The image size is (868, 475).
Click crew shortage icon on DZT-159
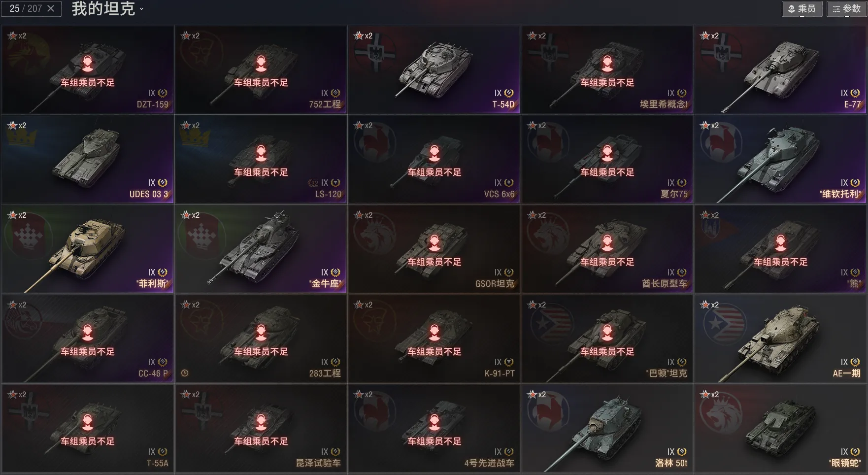click(x=88, y=63)
